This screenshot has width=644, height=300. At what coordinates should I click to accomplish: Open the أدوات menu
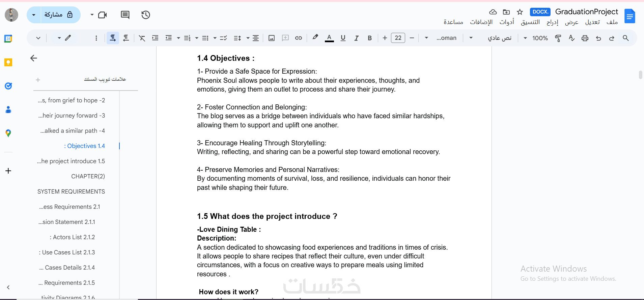(x=507, y=22)
